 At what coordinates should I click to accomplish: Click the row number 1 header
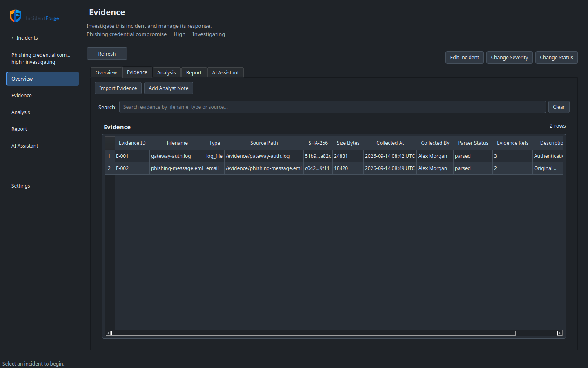coord(109,156)
